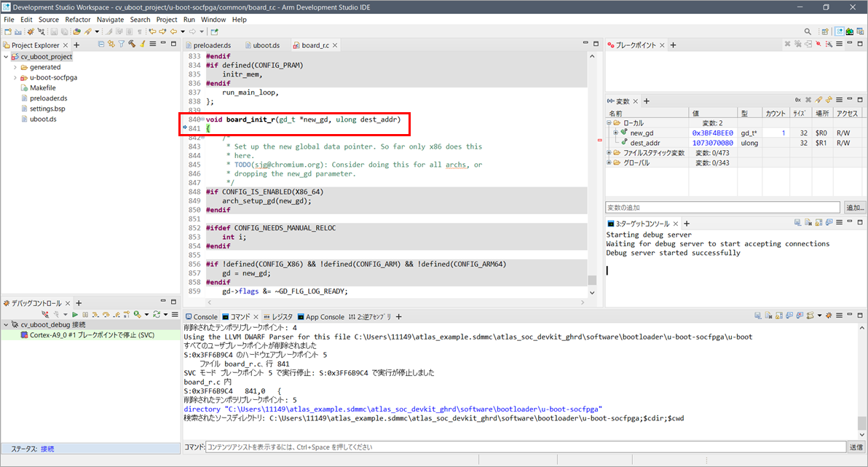Click the search magnifier icon at top right

click(808, 31)
